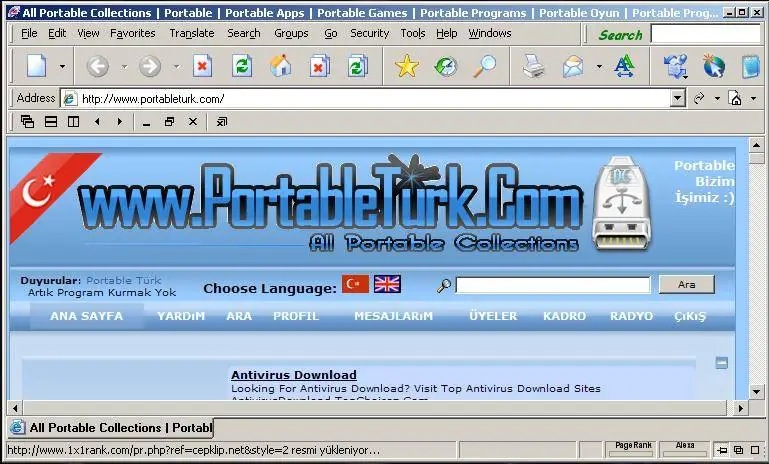
Task: Open the RADYO navigation link
Action: pos(631,316)
